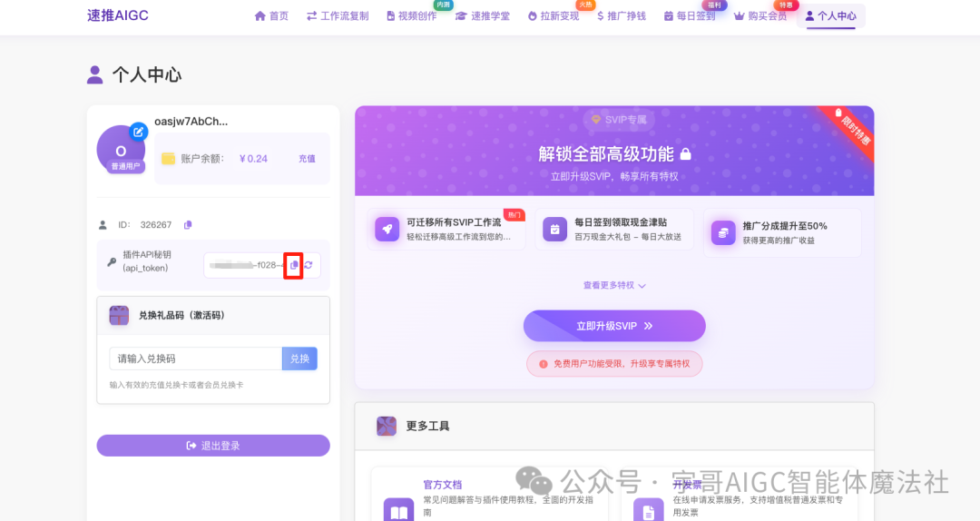The height and width of the screenshot is (521, 980).
Task: Open 购买会员 nav item
Action: [760, 16]
